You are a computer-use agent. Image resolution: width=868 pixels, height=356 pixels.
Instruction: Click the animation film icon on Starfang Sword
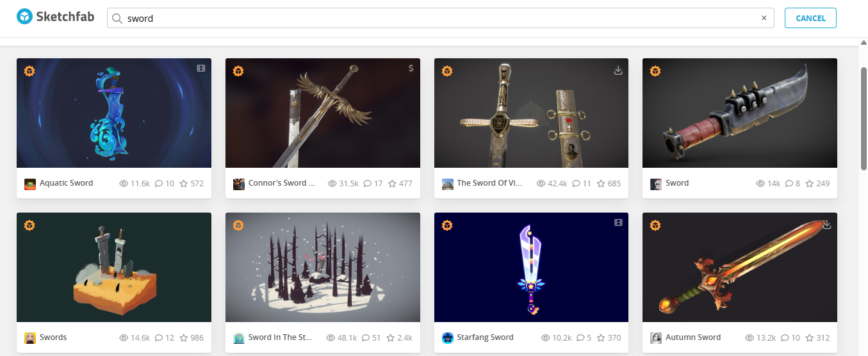(618, 223)
